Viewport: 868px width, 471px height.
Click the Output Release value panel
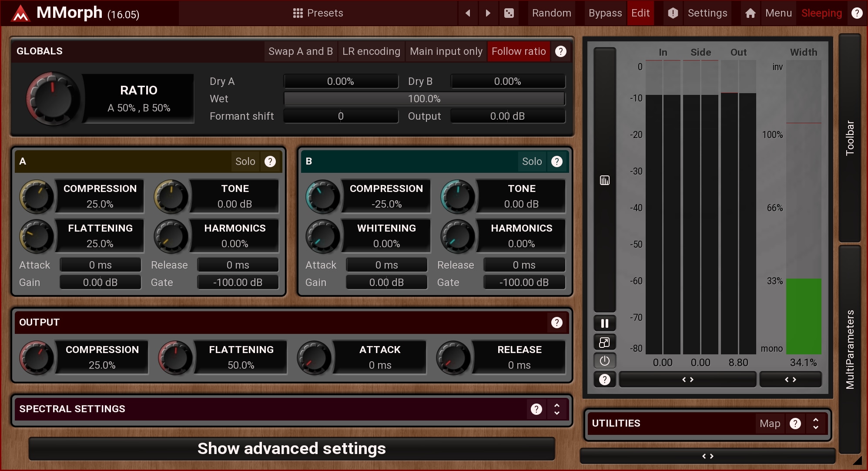pyautogui.click(x=519, y=357)
